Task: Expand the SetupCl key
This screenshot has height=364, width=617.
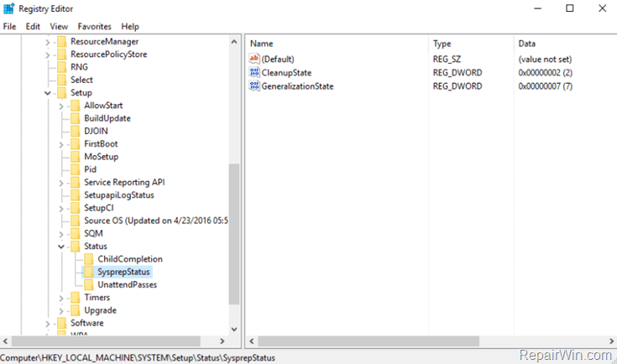Action: coord(61,209)
